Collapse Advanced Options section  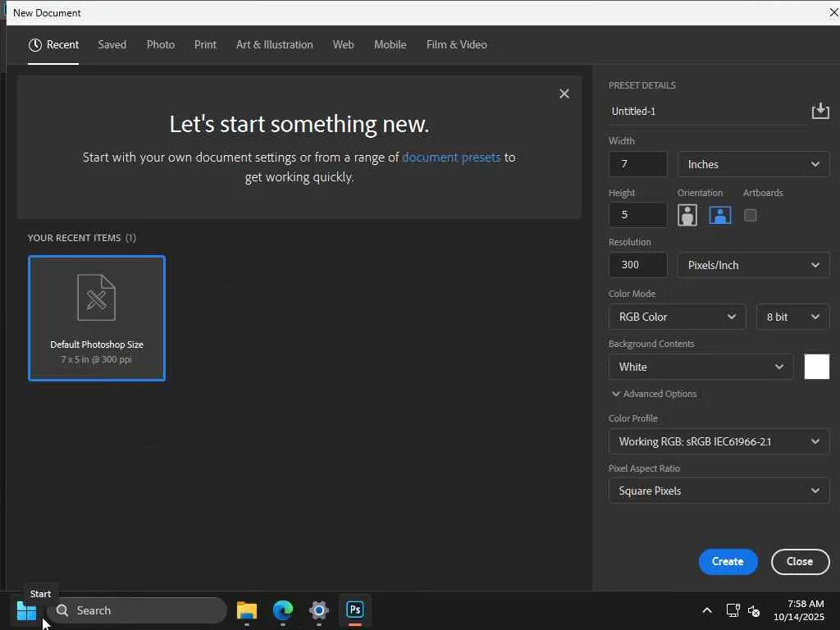click(x=654, y=394)
